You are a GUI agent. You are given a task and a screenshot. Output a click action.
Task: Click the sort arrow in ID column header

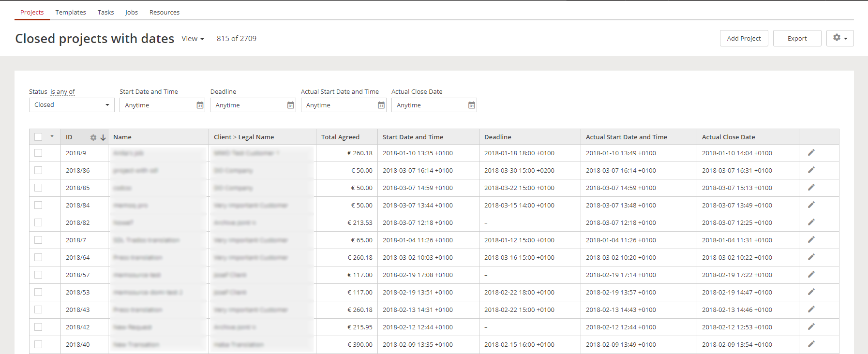click(x=103, y=137)
